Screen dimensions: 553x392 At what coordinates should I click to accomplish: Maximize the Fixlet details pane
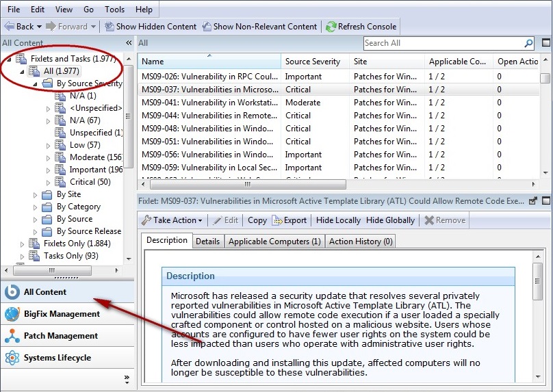pyautogui.click(x=546, y=200)
